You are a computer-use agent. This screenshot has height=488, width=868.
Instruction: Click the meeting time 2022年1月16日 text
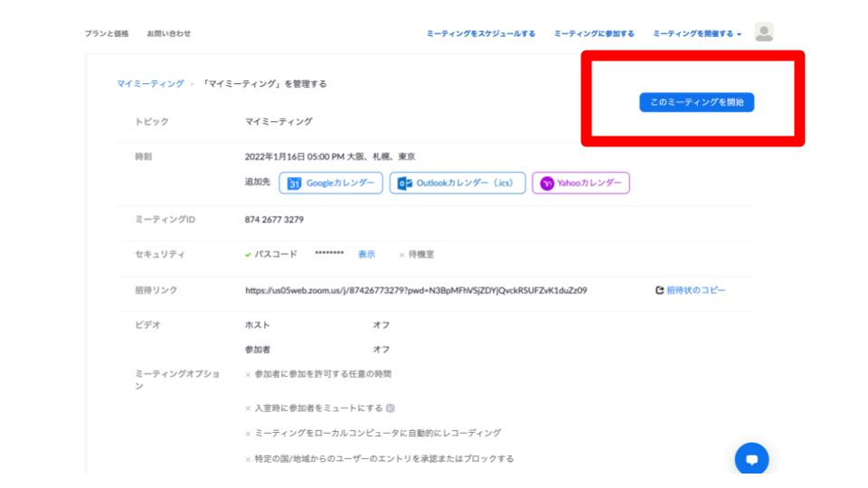330,156
